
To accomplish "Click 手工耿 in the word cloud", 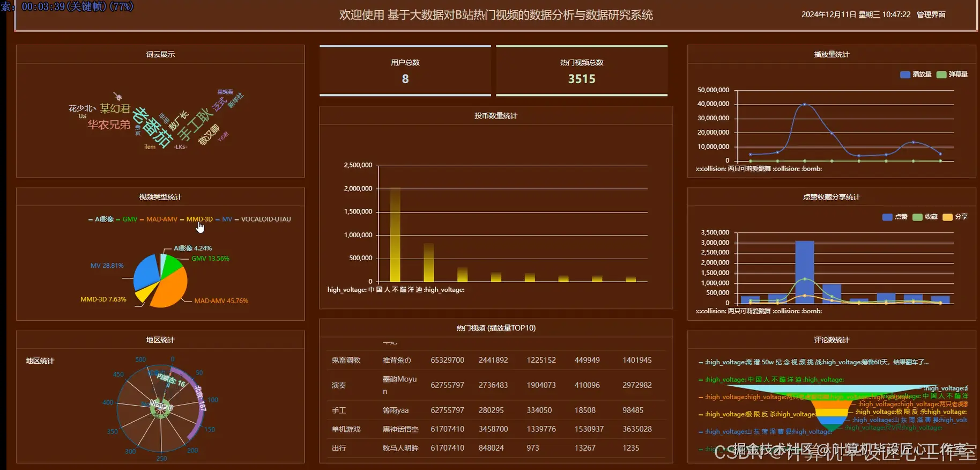I will (x=195, y=123).
